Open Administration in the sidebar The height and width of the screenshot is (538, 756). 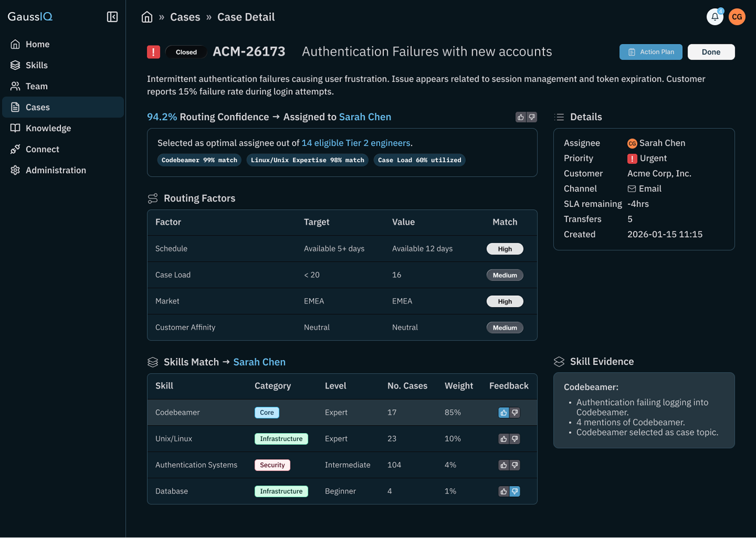tap(63, 171)
